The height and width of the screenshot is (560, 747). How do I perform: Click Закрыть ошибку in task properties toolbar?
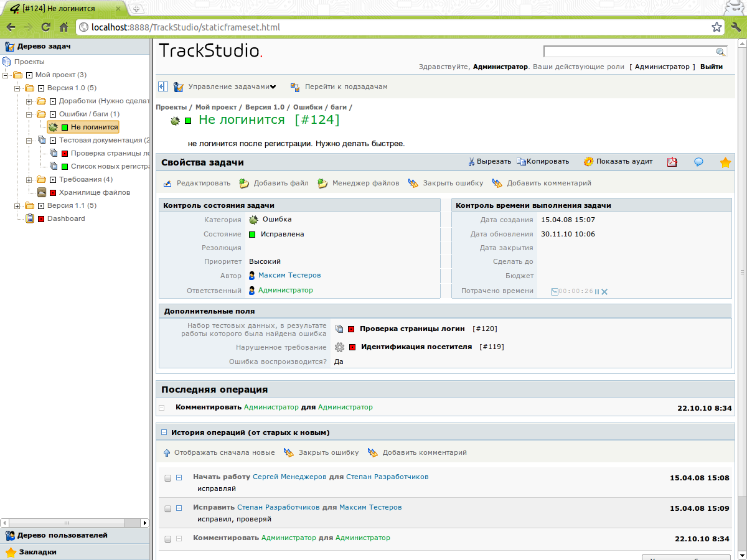453,183
